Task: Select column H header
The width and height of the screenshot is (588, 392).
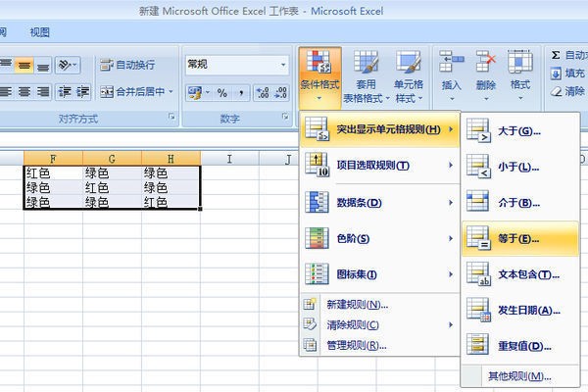Action: pos(171,159)
